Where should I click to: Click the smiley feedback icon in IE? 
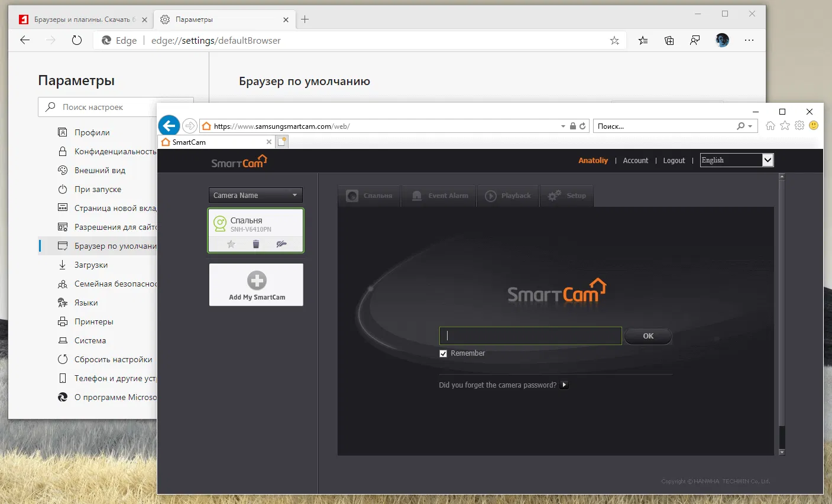point(814,125)
